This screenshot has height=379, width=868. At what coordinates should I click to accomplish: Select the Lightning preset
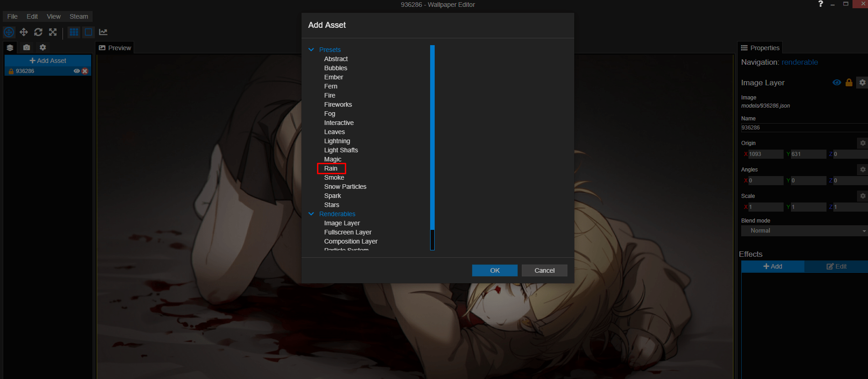pyautogui.click(x=337, y=141)
